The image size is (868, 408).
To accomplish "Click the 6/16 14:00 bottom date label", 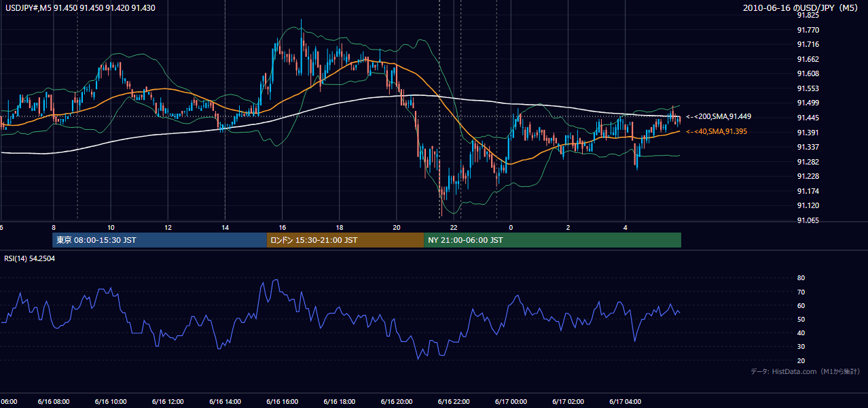I will point(225,402).
